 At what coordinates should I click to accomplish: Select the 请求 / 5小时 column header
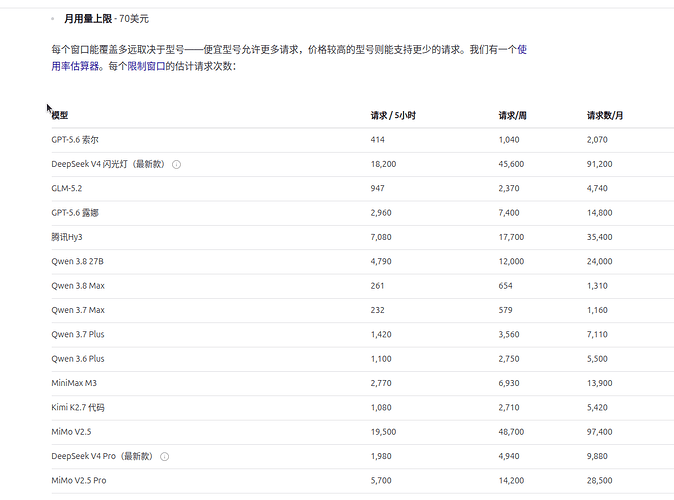click(393, 115)
